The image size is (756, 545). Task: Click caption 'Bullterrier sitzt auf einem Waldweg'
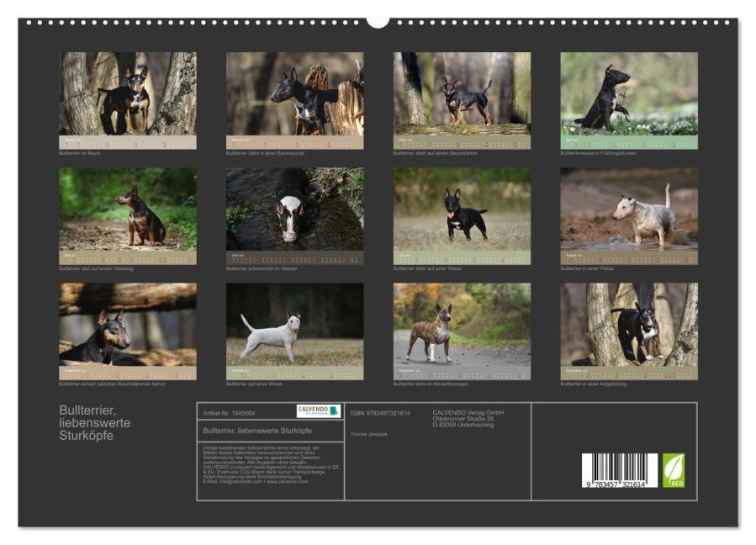pyautogui.click(x=97, y=268)
